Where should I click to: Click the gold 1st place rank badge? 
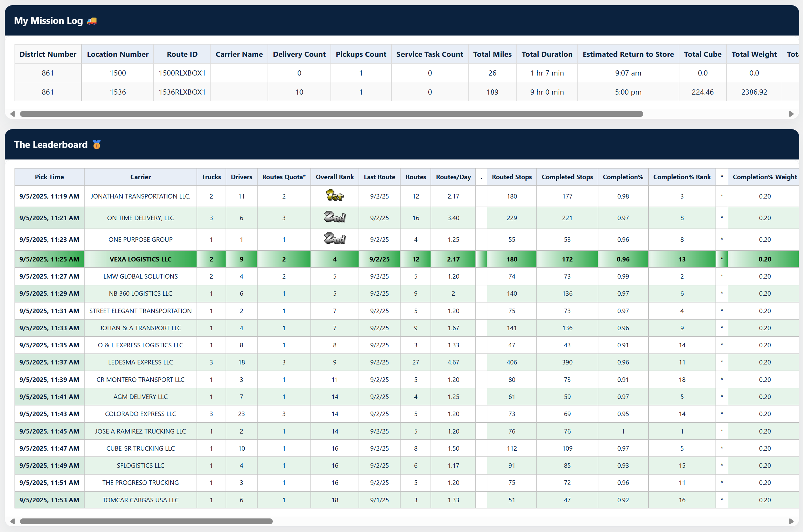coord(334,196)
